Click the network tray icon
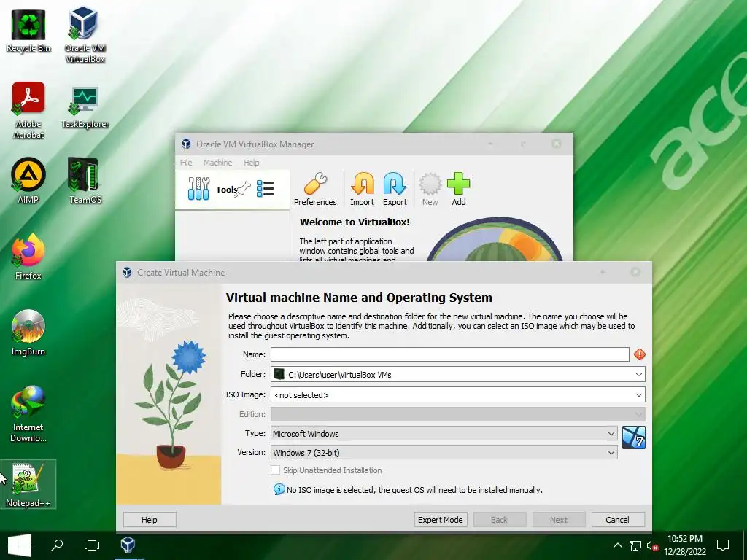 point(635,545)
